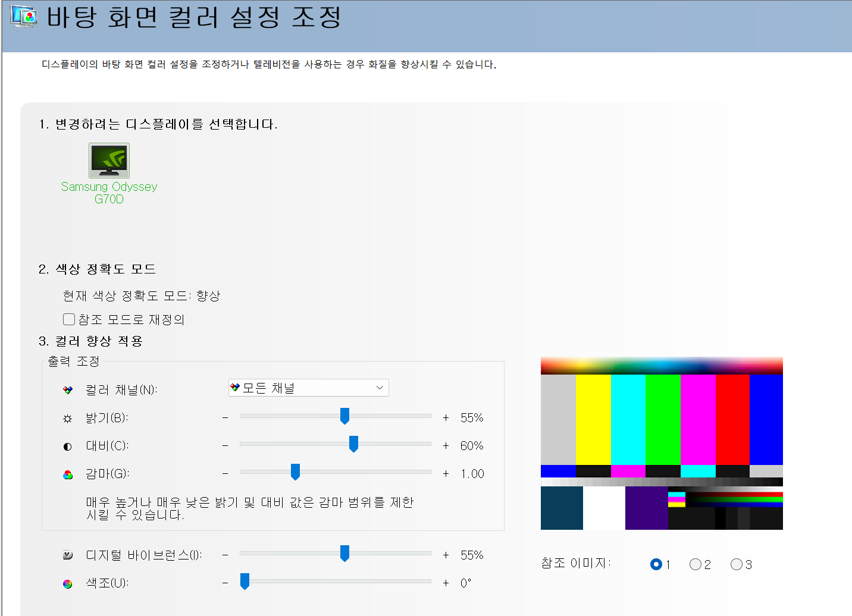Click the + at the end of the 밝기 slider
The image size is (852, 616).
tap(446, 417)
